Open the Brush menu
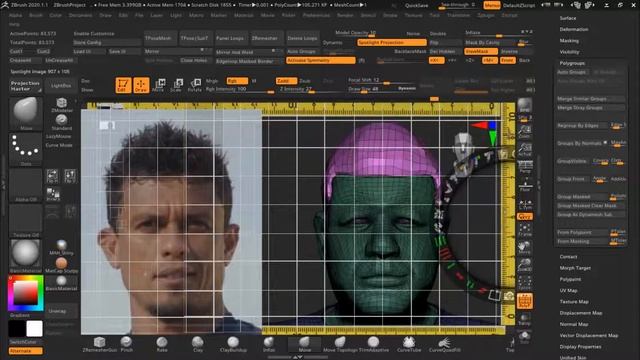Screen dimensions: 640x360 click(36, 15)
